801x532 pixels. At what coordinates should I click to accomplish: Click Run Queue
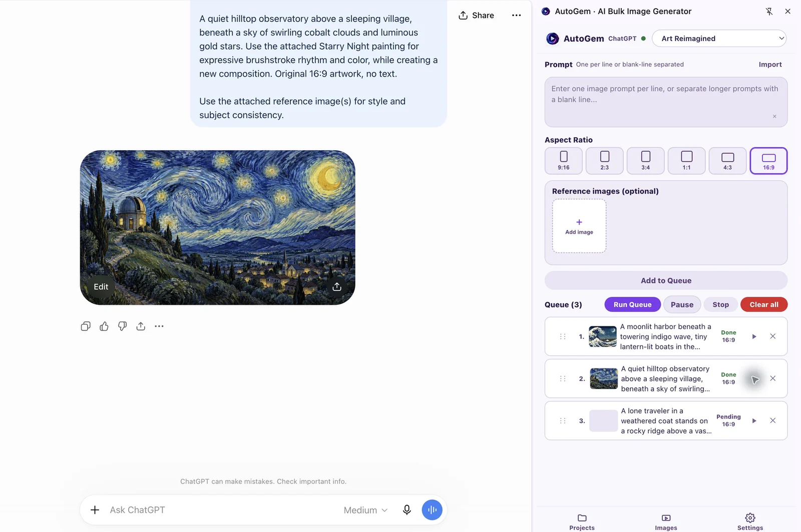pos(632,304)
